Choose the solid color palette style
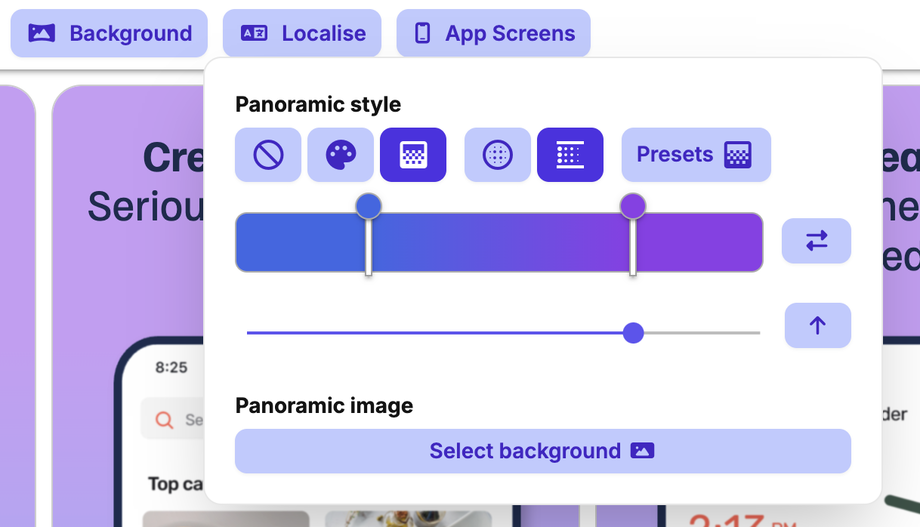Viewport: 920px width, 527px height. coord(340,155)
